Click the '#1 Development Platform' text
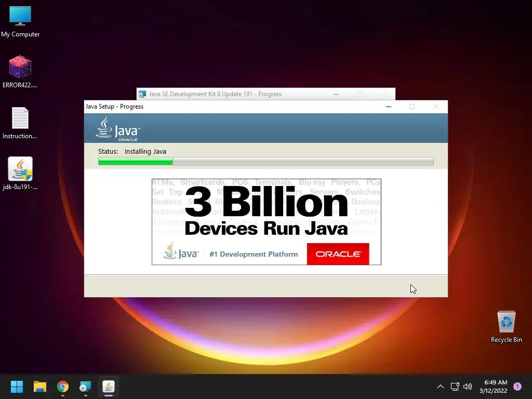The width and height of the screenshot is (532, 399). [x=254, y=254]
